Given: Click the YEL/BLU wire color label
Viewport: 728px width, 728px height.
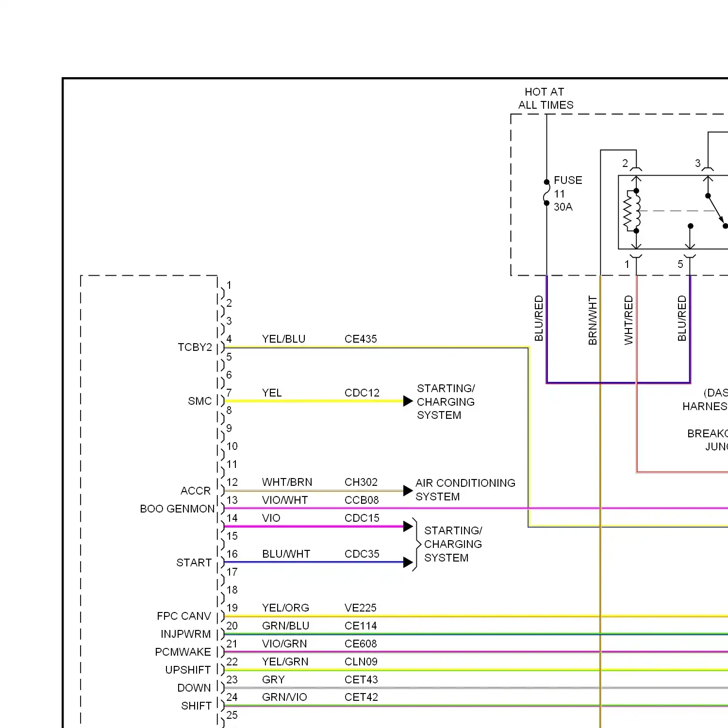Looking at the screenshot, I should click(x=284, y=339).
